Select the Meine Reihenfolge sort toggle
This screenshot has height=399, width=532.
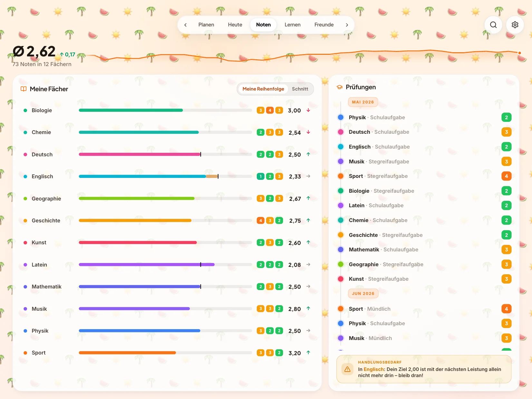click(x=263, y=89)
